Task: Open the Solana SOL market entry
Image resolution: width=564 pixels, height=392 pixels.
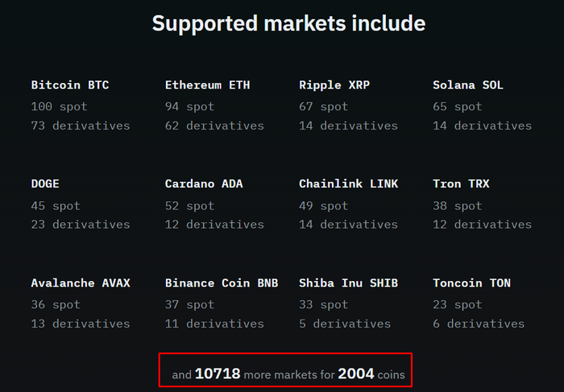Action: tap(468, 85)
